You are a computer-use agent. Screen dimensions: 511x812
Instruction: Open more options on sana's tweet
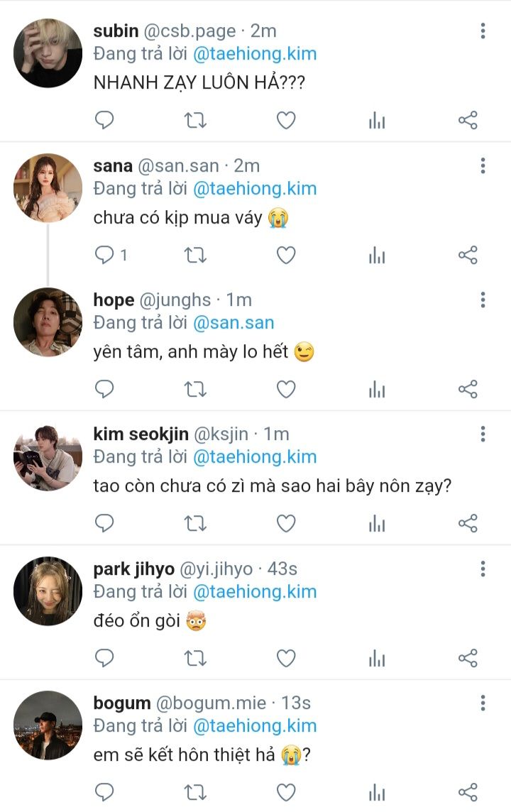click(x=483, y=166)
